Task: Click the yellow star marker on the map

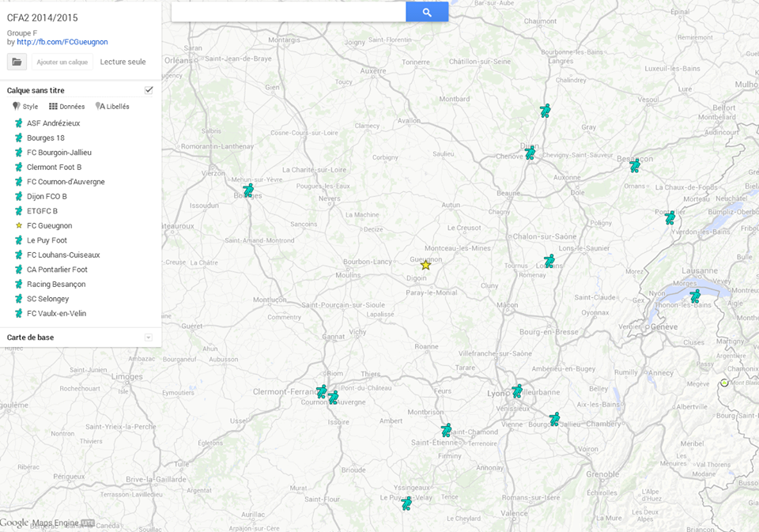Action: coord(425,265)
